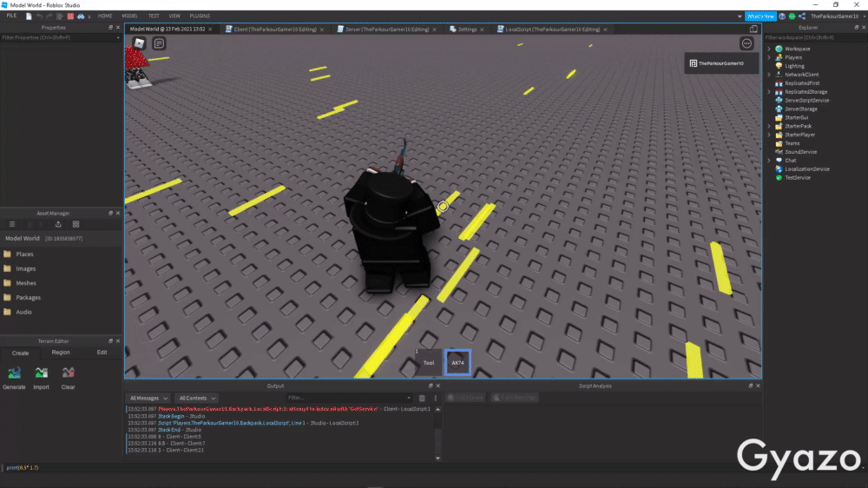Image resolution: width=868 pixels, height=488 pixels.
Task: Switch to the Client editing tab
Action: click(274, 30)
